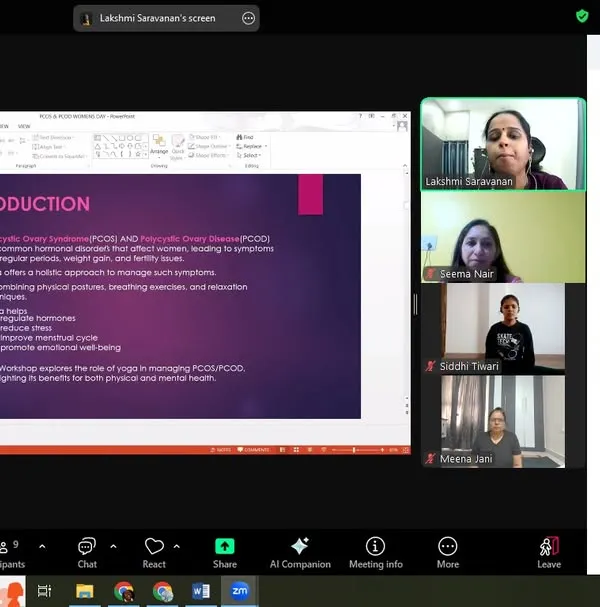Adjust the PowerPoint zoom slider
600x607 pixels.
point(354,450)
